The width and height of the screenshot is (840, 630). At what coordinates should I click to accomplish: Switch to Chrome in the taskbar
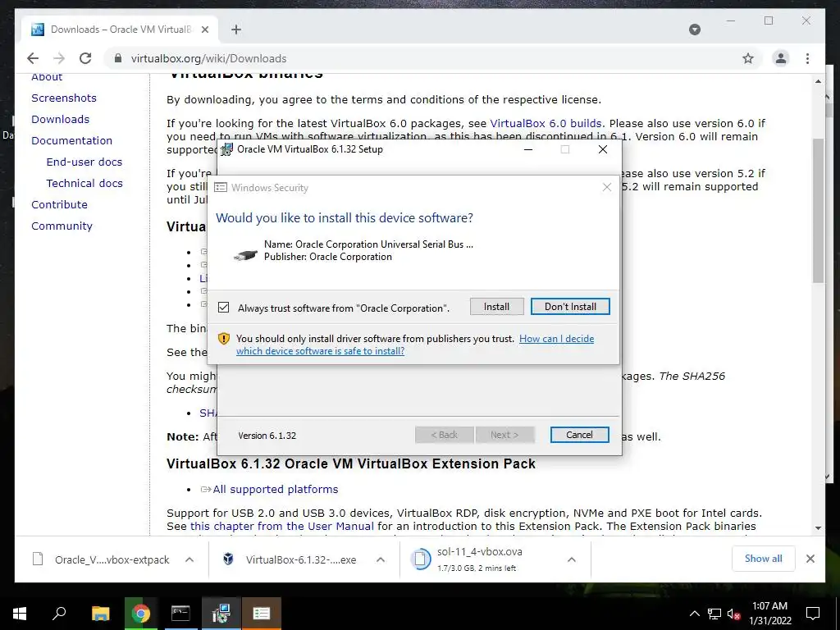point(141,613)
